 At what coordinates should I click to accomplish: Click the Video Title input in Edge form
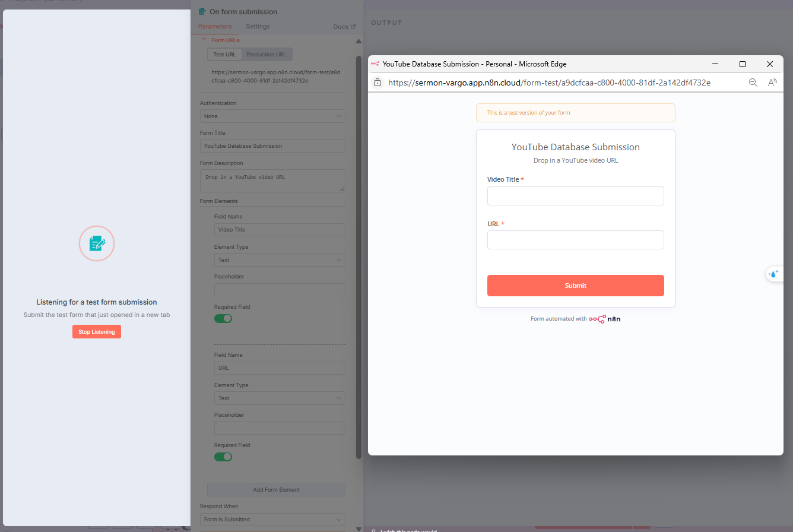[575, 196]
